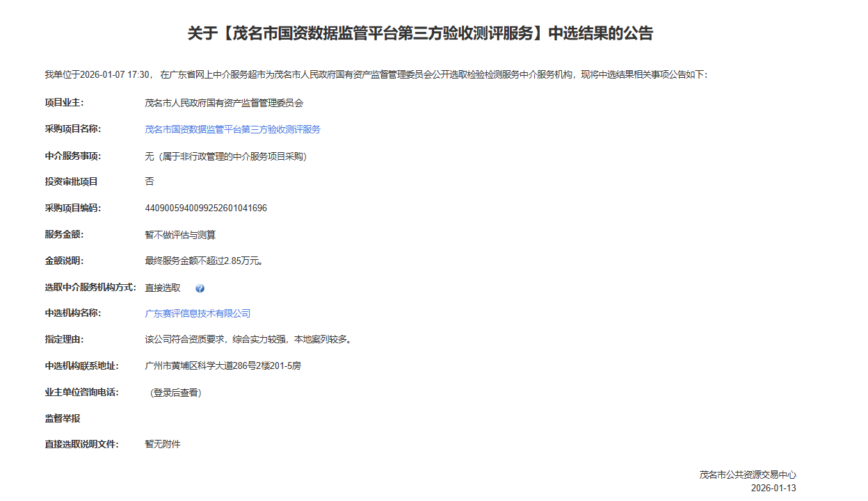The height and width of the screenshot is (501, 868).
Task: Open the 广东赛评信息技术有限公司 organization link
Action: (x=198, y=313)
